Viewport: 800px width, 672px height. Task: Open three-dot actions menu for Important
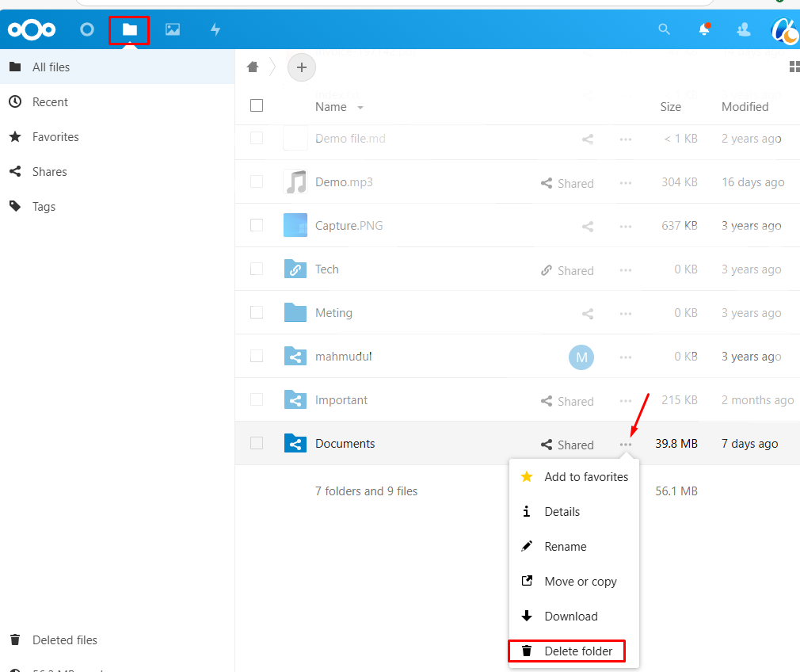[x=626, y=401]
